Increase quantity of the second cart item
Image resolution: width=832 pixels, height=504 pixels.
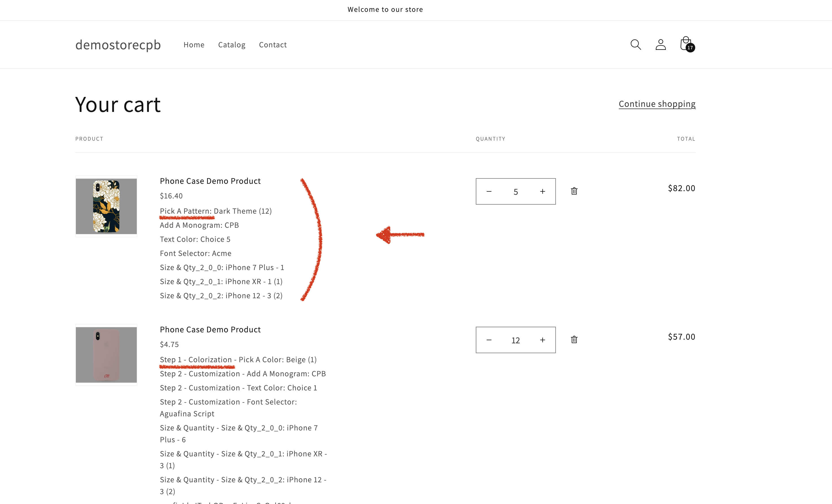(x=542, y=340)
